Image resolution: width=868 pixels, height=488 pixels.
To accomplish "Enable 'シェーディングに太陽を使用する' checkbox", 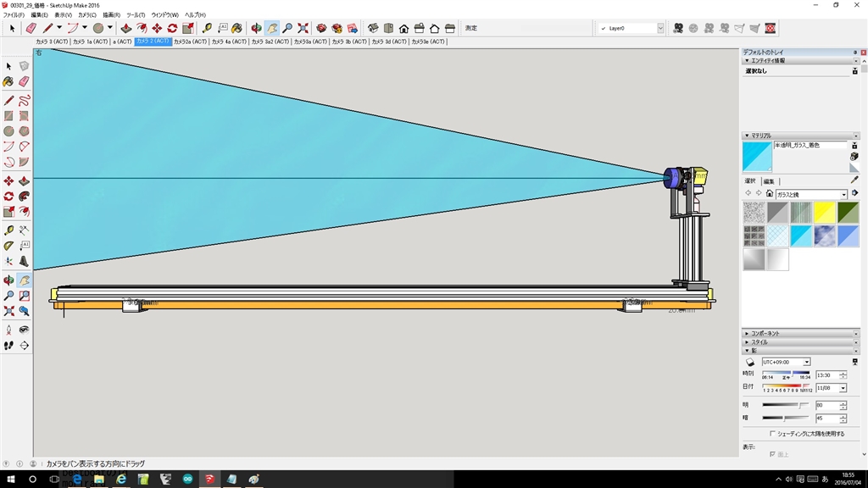I will (772, 434).
